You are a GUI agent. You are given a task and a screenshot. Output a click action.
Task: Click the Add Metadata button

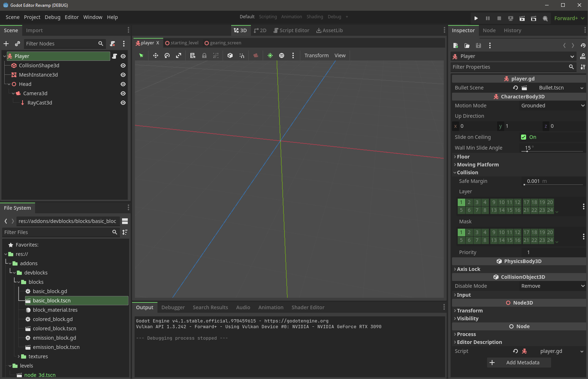click(519, 362)
